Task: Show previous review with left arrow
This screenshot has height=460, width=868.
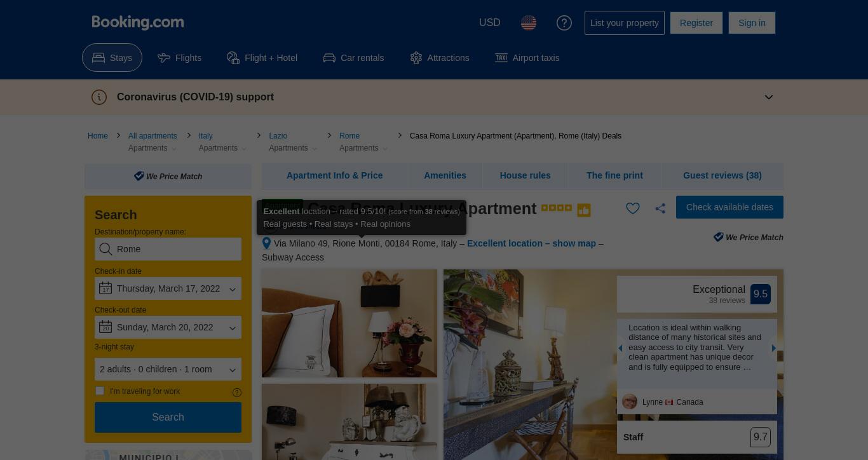Action: (x=620, y=348)
